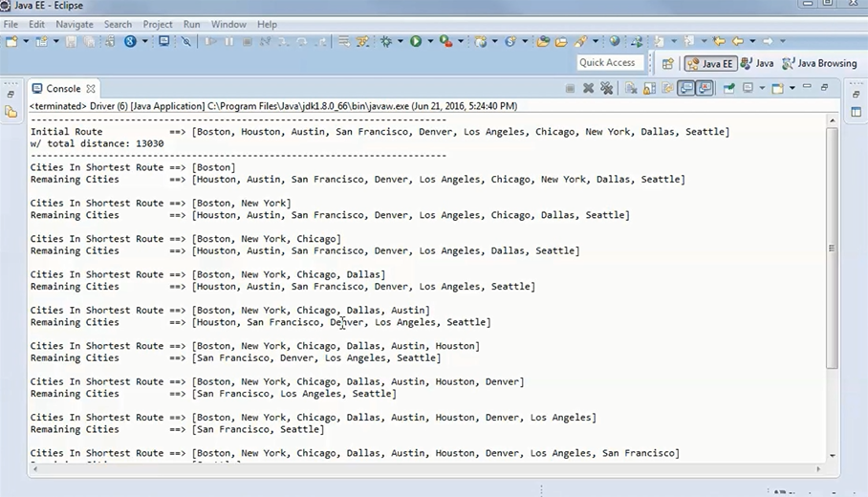Open the File menu
Image resolution: width=868 pixels, height=497 pixels.
(11, 24)
